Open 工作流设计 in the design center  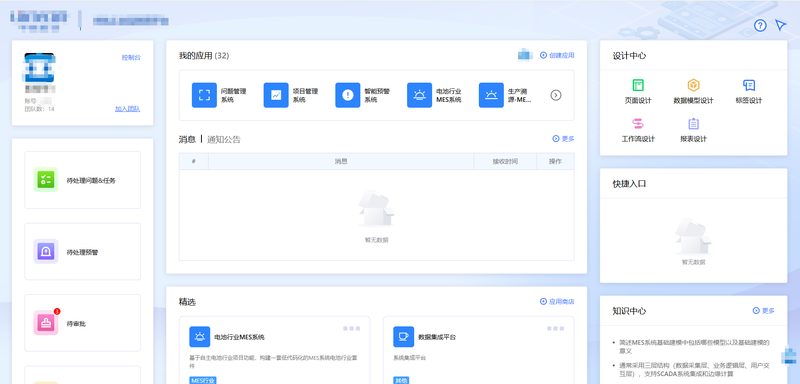tap(638, 130)
